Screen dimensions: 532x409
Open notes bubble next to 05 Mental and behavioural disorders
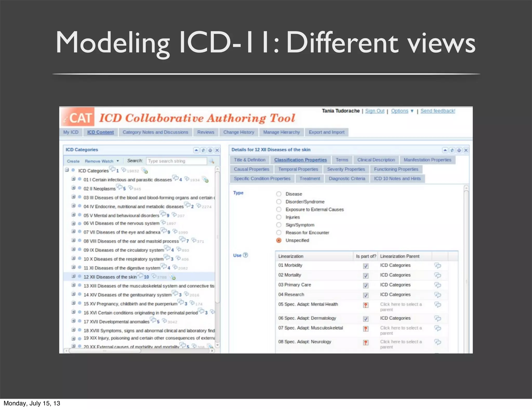click(163, 214)
